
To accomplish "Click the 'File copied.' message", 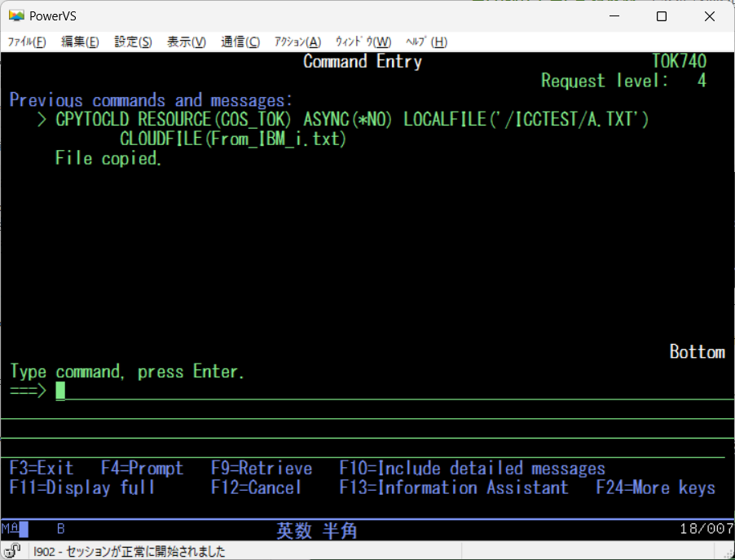I will click(x=108, y=158).
